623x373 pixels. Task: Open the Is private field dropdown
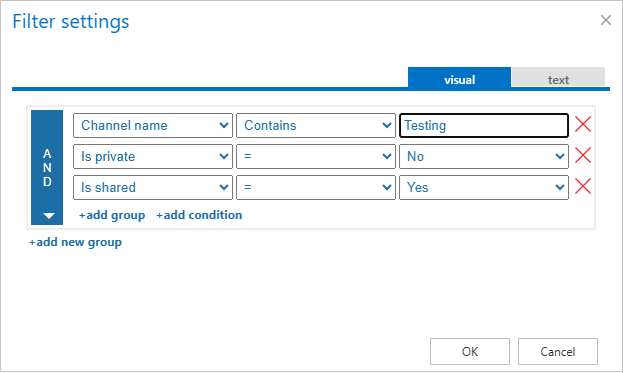click(x=153, y=157)
